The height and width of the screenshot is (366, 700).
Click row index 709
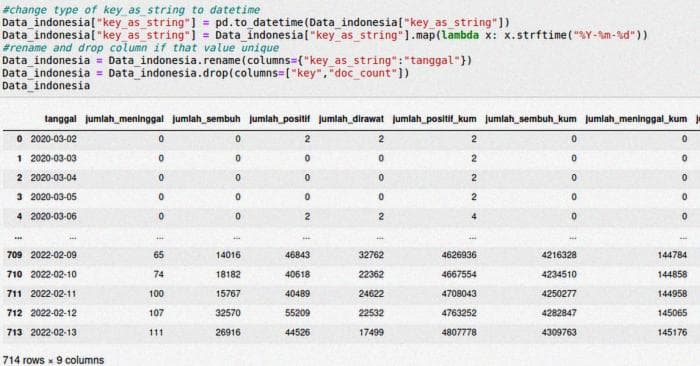pos(14,255)
